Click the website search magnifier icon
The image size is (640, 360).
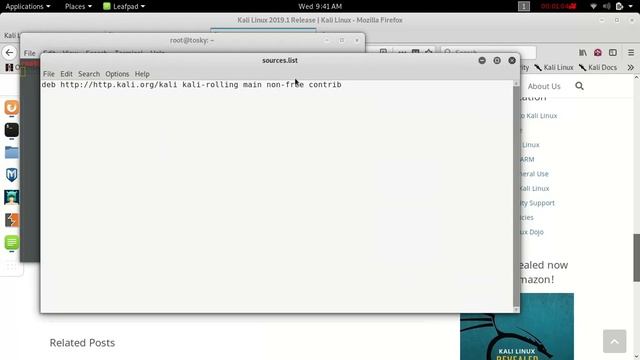pyautogui.click(x=579, y=86)
